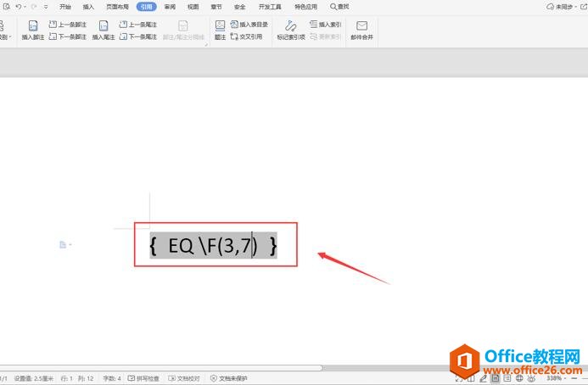Image resolution: width=588 pixels, height=385 pixels.
Task: Click the Insert Footnote (插入脚注) icon
Action: tap(33, 25)
